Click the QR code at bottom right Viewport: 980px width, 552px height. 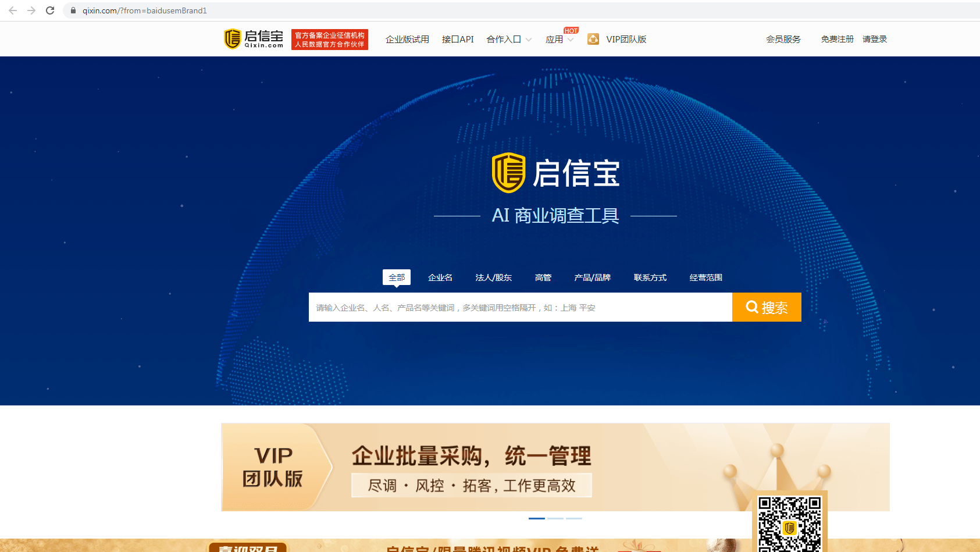click(790, 523)
